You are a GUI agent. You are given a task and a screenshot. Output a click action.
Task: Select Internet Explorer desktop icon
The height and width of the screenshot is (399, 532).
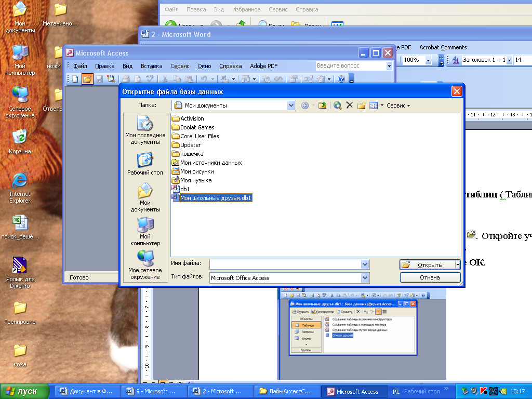[x=20, y=188]
